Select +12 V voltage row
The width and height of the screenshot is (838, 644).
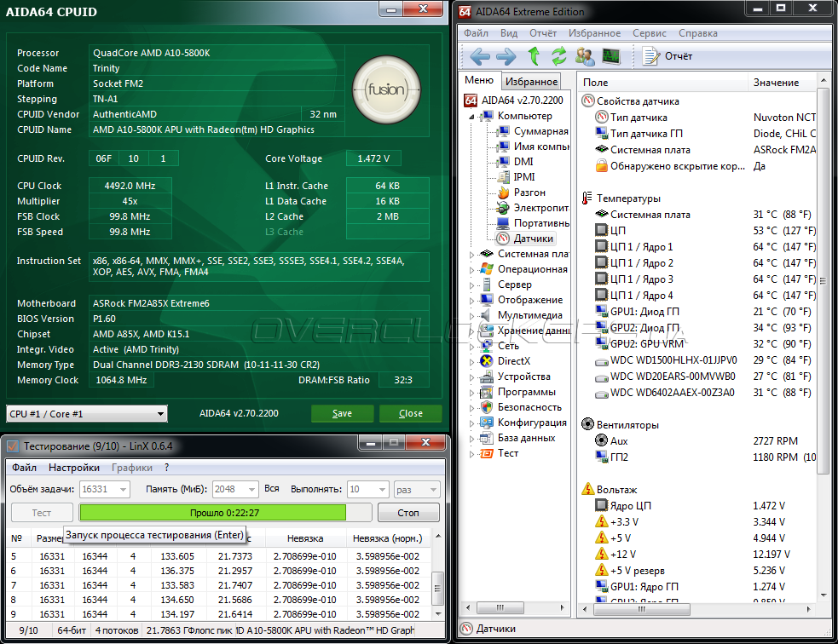tap(698, 555)
